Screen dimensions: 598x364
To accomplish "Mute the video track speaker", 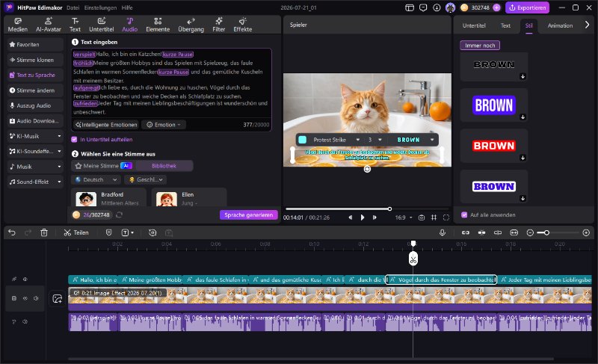I will tap(36, 298).
